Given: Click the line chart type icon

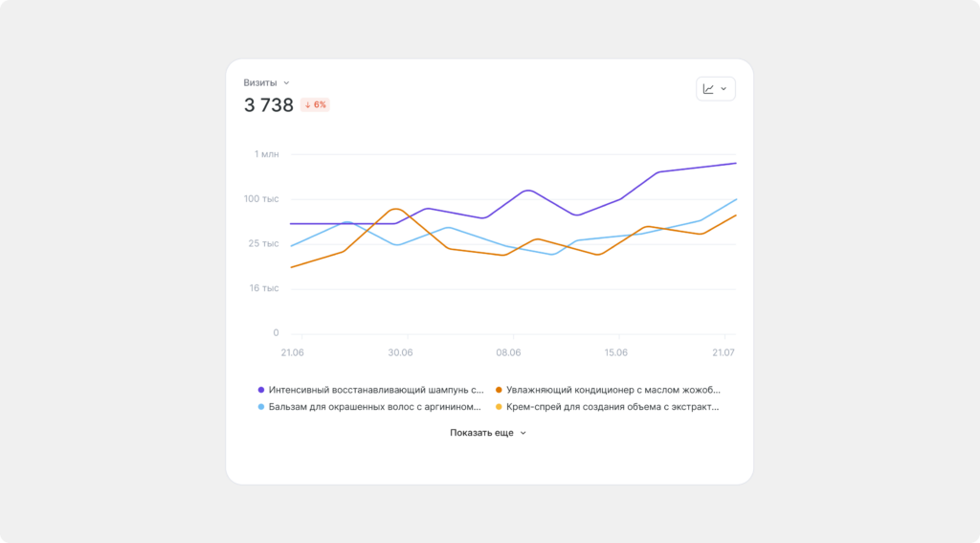Looking at the screenshot, I should [x=708, y=89].
